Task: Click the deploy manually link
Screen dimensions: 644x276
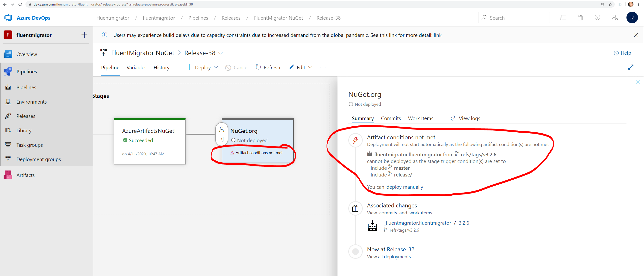Action: [405, 187]
